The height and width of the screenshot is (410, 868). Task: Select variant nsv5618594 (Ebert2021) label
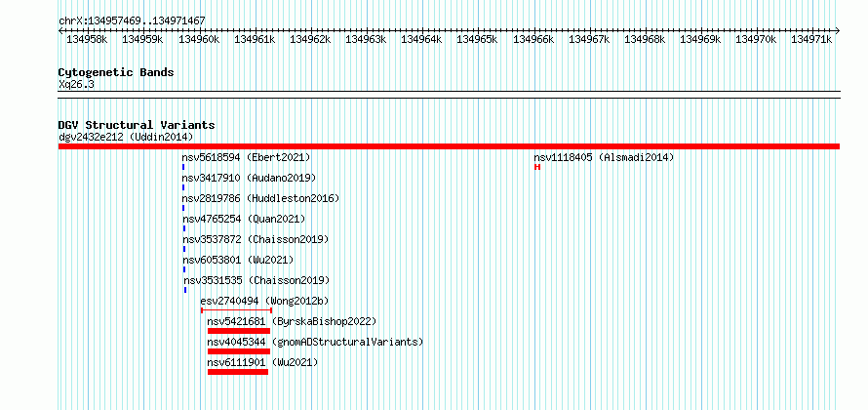[247, 158]
